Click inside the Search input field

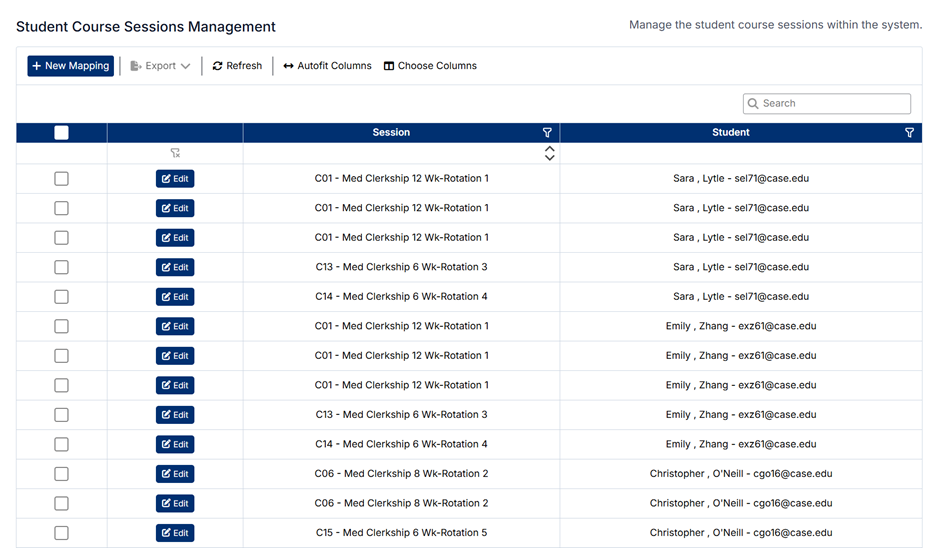(835, 103)
